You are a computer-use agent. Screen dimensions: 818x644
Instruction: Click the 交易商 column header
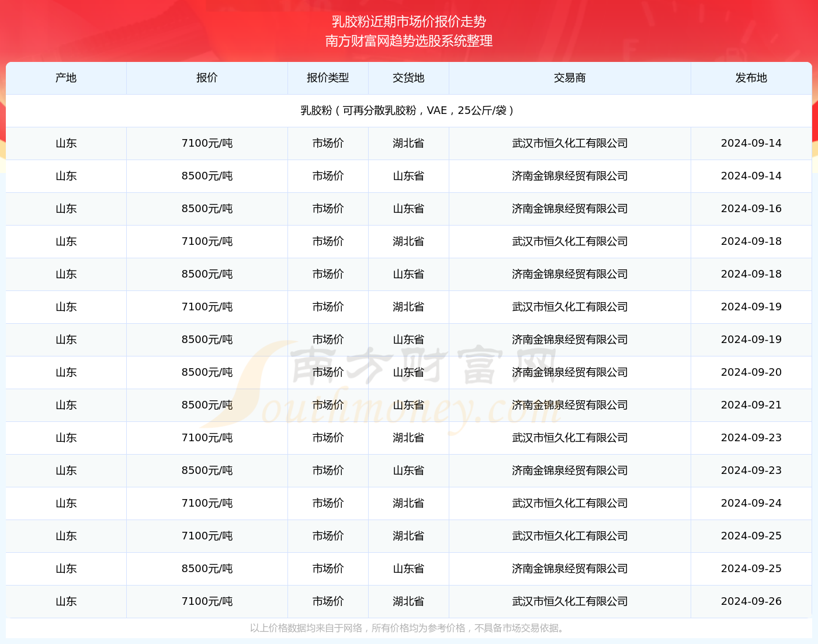coord(570,78)
